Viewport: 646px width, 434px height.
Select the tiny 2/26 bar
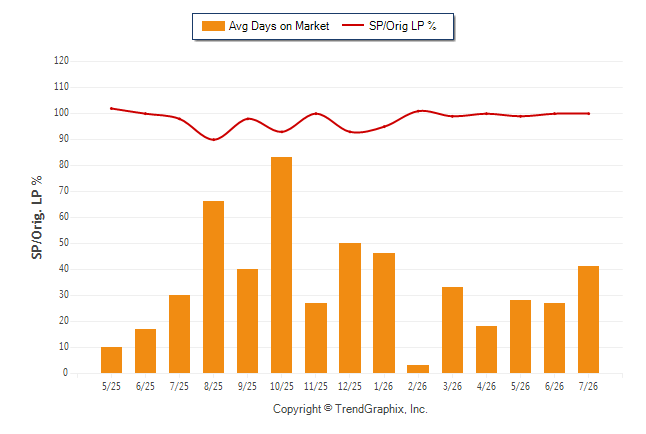click(418, 369)
